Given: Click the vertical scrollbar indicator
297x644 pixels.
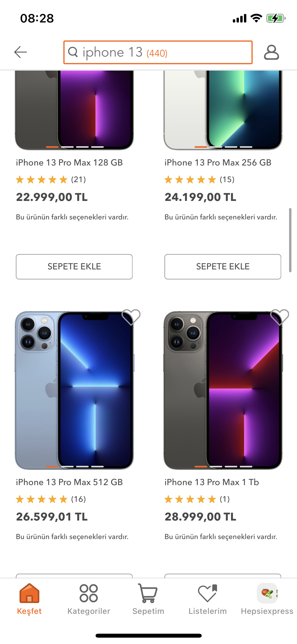Looking at the screenshot, I should [x=290, y=240].
